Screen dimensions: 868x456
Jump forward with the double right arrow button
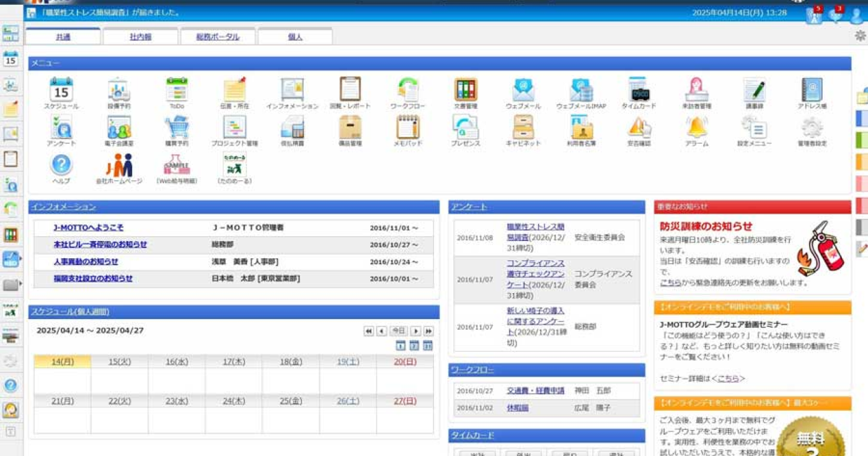(x=428, y=331)
